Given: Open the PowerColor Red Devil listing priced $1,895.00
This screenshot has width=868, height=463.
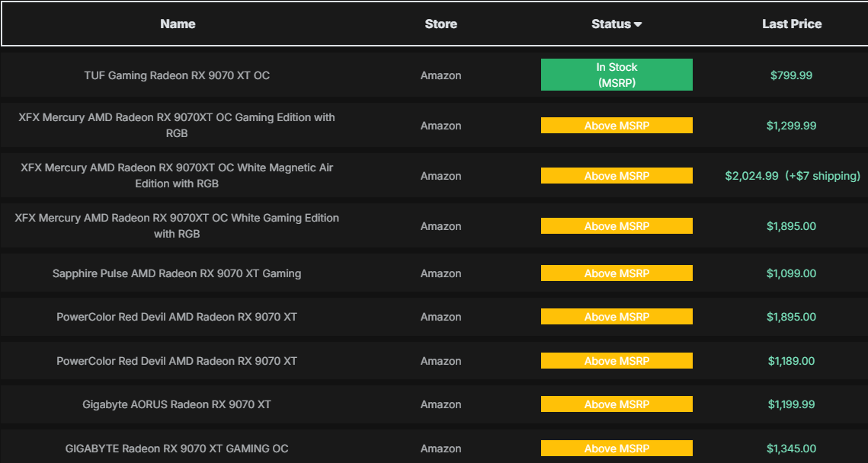Looking at the screenshot, I should pyautogui.click(x=177, y=317).
